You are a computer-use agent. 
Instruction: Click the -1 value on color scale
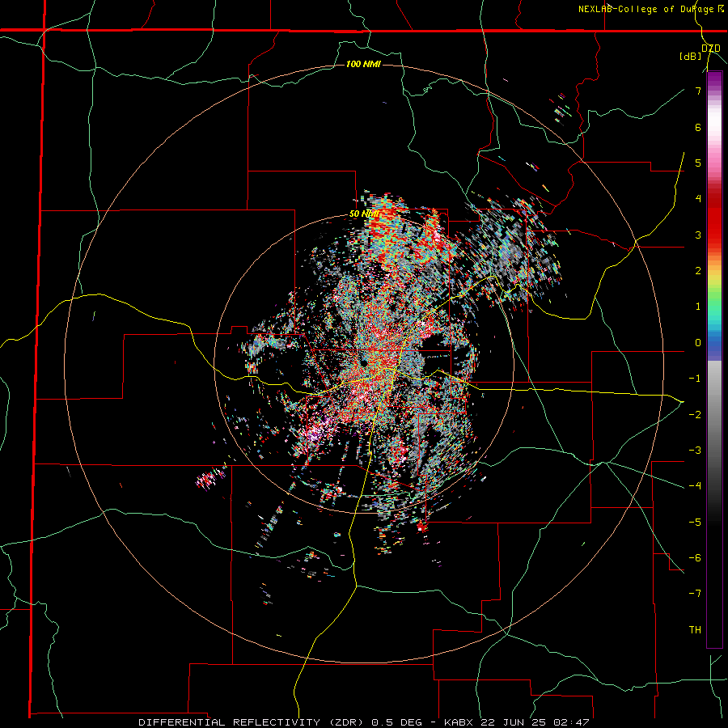point(695,379)
